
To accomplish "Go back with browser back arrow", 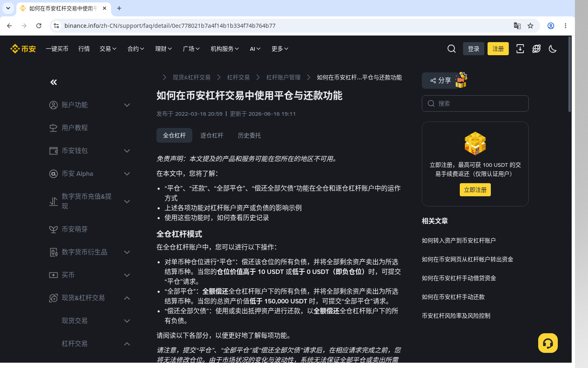I will click(x=9, y=26).
